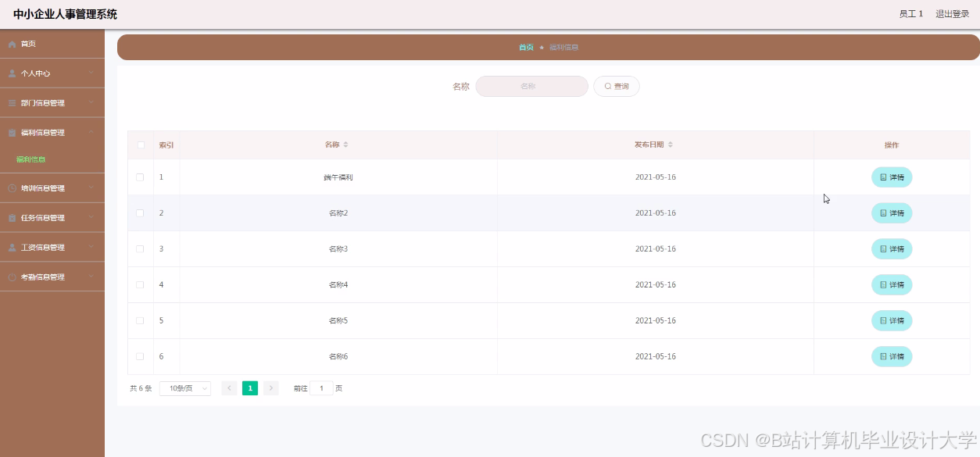980x457 pixels.
Task: Expand 个人中心 using its chevron
Action: (x=91, y=73)
